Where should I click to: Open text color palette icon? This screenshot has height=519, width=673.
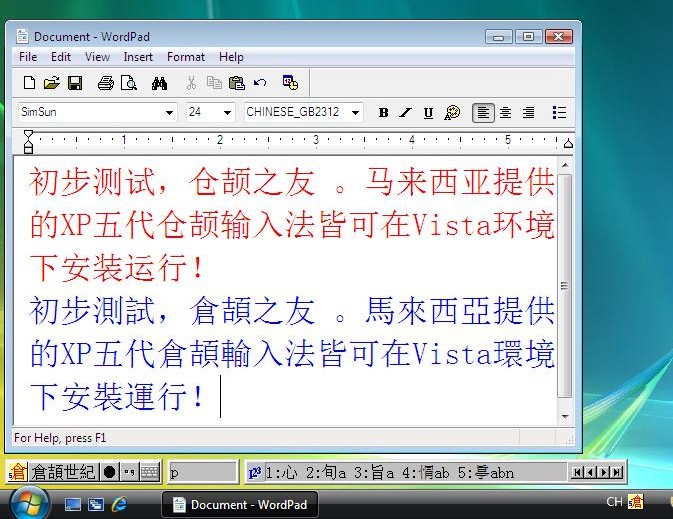[452, 113]
